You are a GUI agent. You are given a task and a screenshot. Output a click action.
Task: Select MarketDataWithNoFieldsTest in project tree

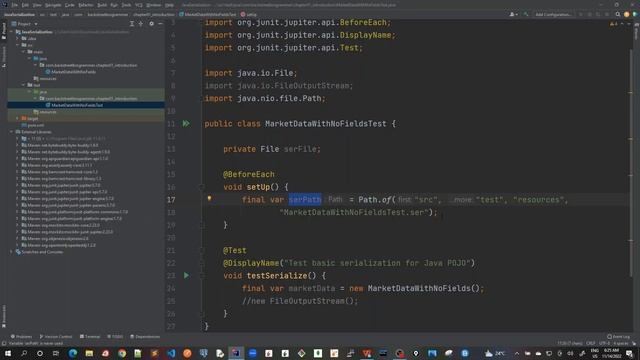(77, 105)
